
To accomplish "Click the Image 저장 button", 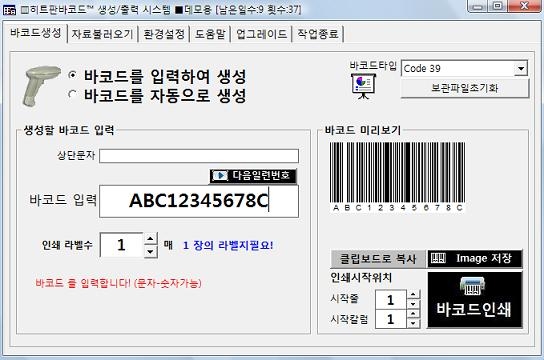I will tap(475, 259).
